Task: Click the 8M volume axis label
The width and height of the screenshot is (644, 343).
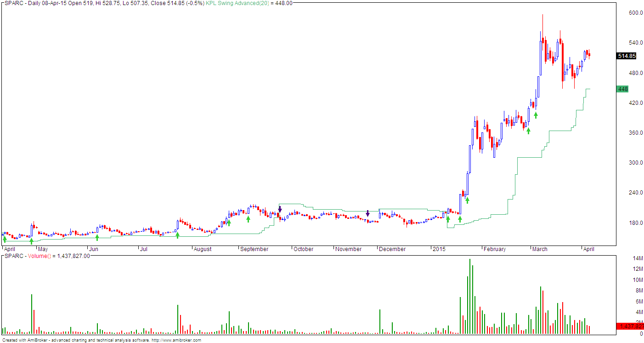Action: click(x=639, y=291)
